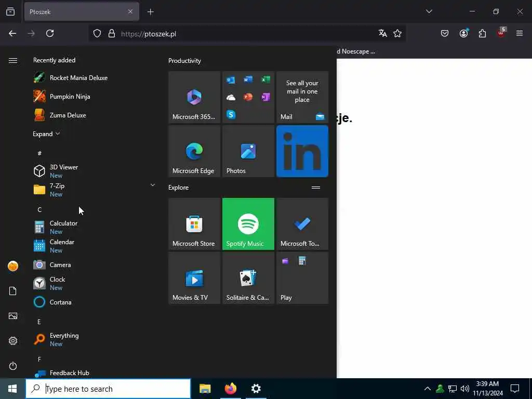
Task: Open Settings app on the taskbar
Action: point(256,389)
